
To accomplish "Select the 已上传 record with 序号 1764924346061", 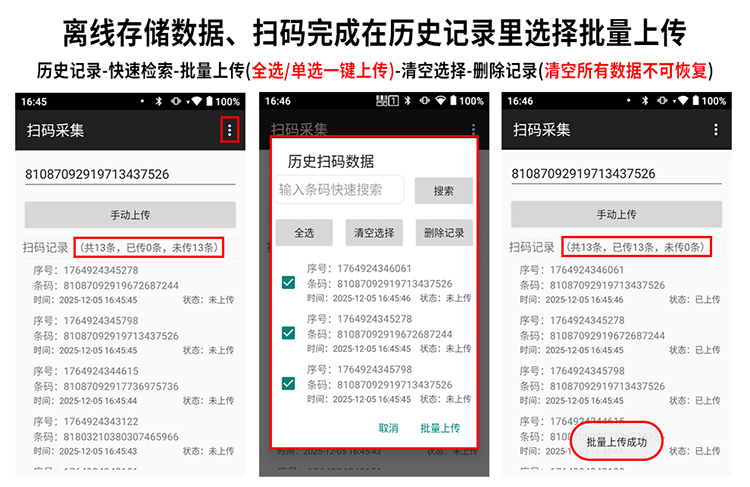I will tap(620, 285).
